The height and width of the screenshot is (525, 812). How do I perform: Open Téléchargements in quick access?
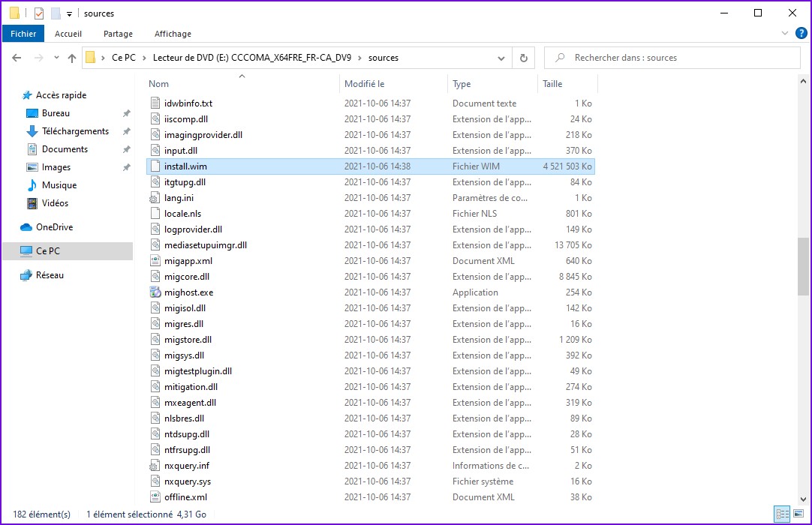click(74, 131)
